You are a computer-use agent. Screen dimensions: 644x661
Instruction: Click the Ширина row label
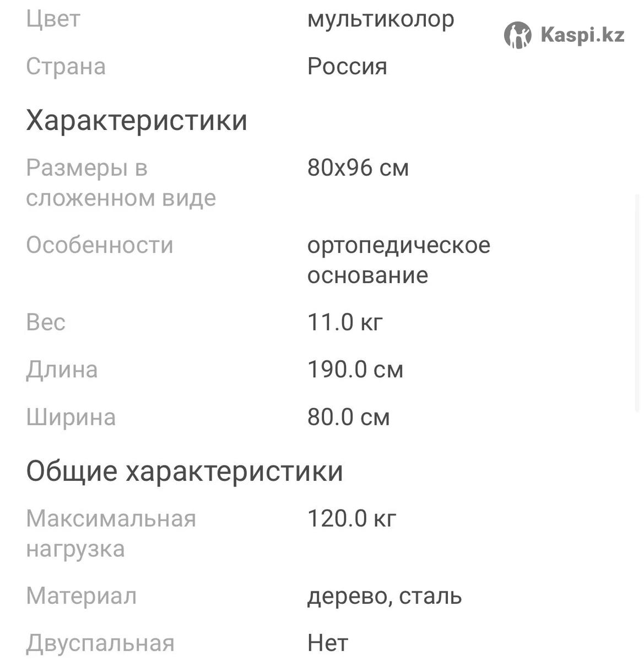[x=71, y=418]
